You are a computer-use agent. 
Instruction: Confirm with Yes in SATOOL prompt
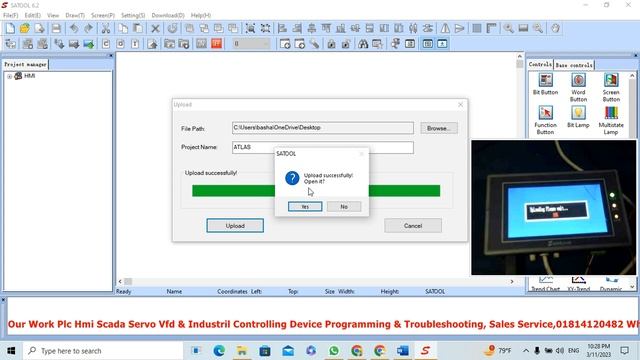click(305, 207)
